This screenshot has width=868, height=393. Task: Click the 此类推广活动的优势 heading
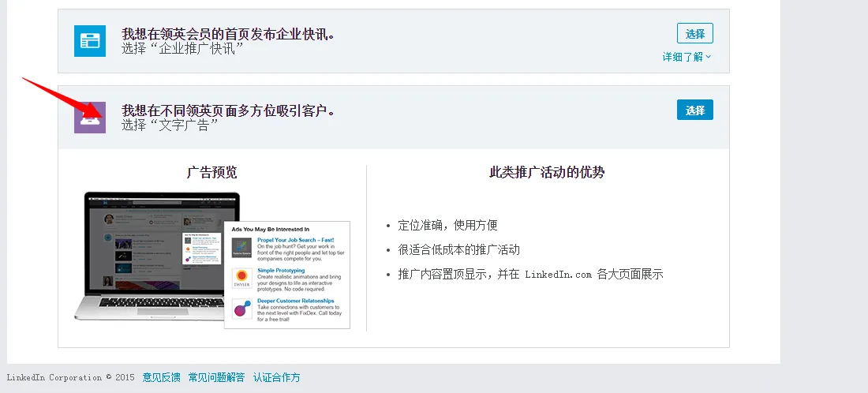[x=547, y=172]
